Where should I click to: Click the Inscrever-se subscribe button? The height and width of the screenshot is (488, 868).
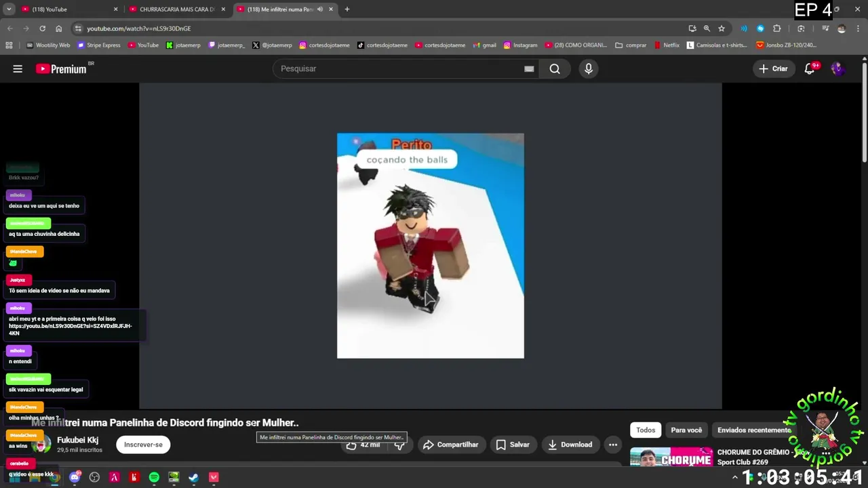point(143,445)
